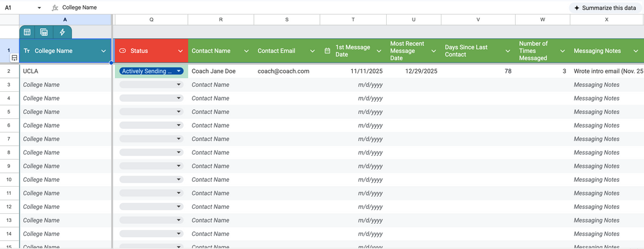The width and height of the screenshot is (644, 249).
Task: Open the empty status dropdown in row 3
Action: pyautogui.click(x=151, y=85)
